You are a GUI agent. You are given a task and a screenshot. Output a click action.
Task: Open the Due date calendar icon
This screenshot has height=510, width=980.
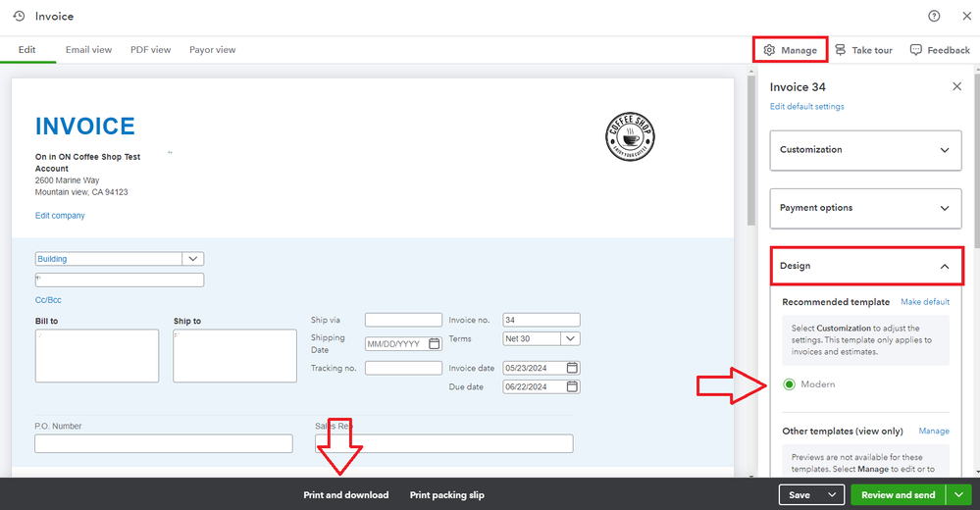pos(572,386)
